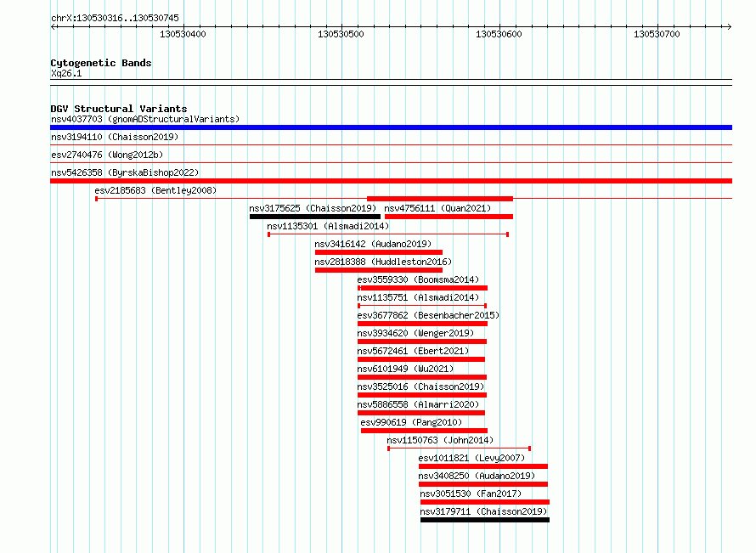Click nsv1135751 (Alsmadi2014) label
Viewport: 756px width, 553px height.
coord(418,297)
